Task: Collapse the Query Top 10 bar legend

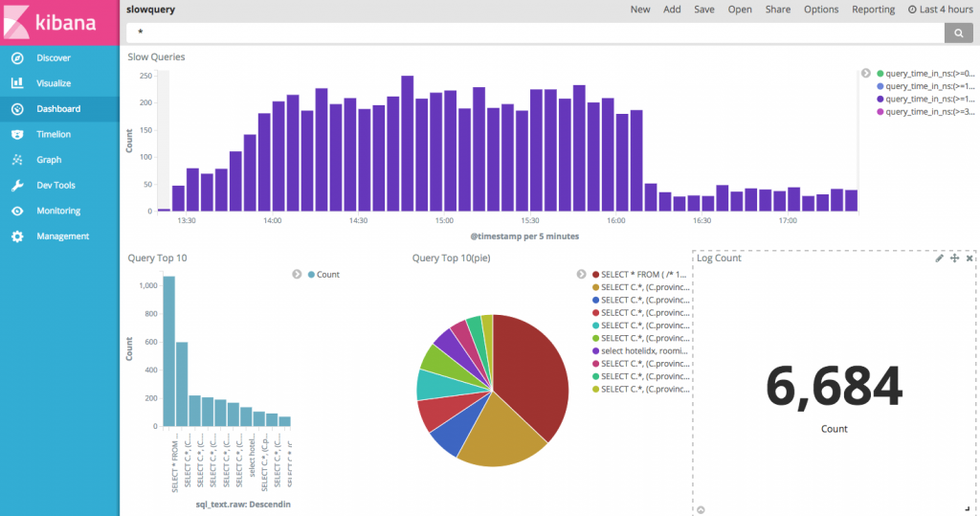Action: click(x=297, y=275)
